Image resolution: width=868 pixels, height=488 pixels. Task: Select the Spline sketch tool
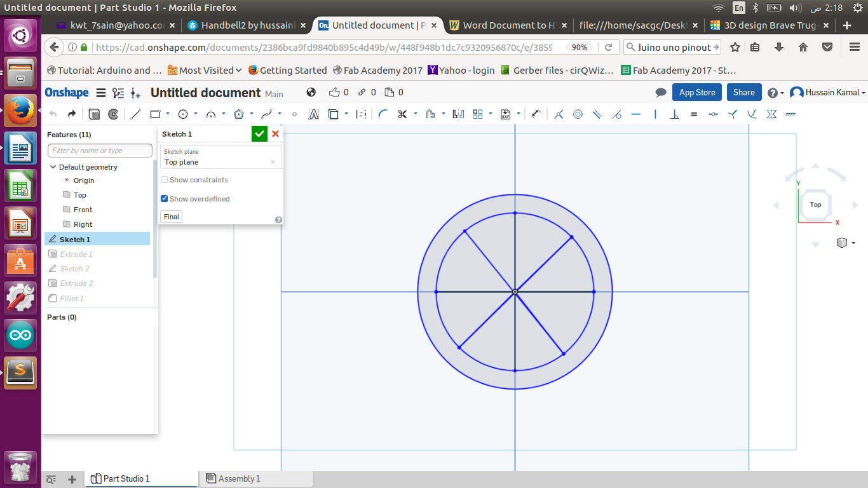pyautogui.click(x=267, y=114)
